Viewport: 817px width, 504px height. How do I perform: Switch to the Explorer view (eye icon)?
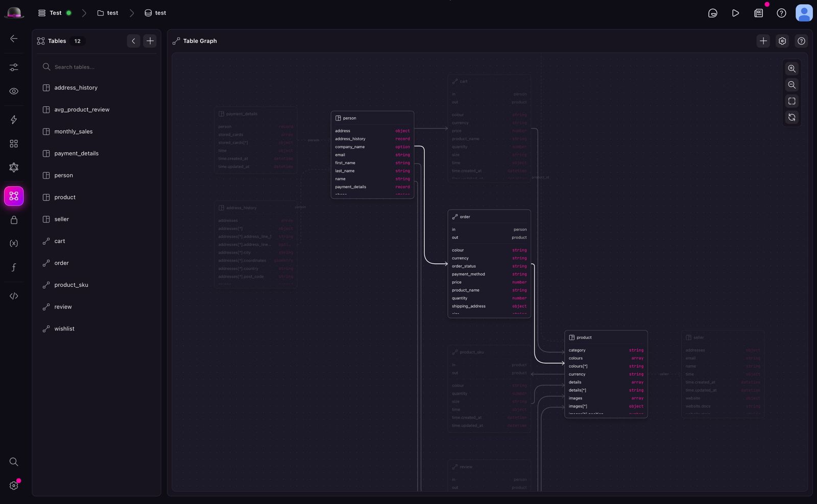pyautogui.click(x=14, y=91)
